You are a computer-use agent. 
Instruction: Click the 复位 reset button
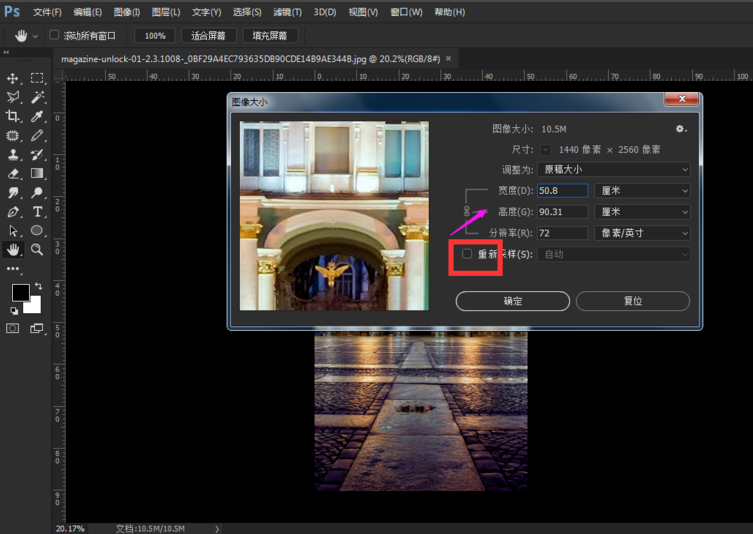pos(632,301)
